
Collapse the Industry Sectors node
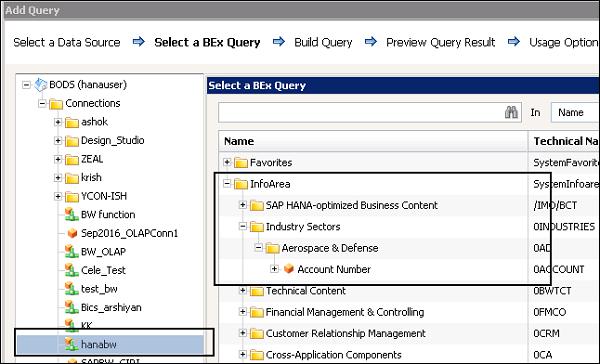(x=243, y=226)
